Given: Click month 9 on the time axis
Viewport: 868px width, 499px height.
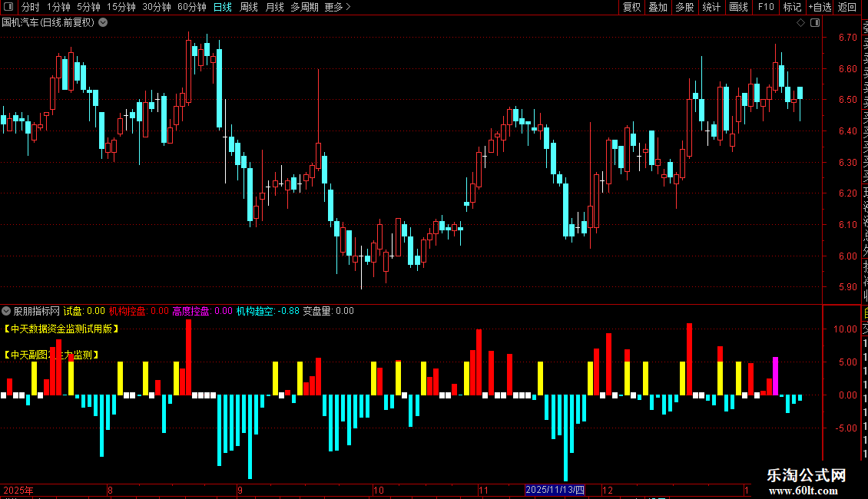Looking at the screenshot, I should point(240,490).
